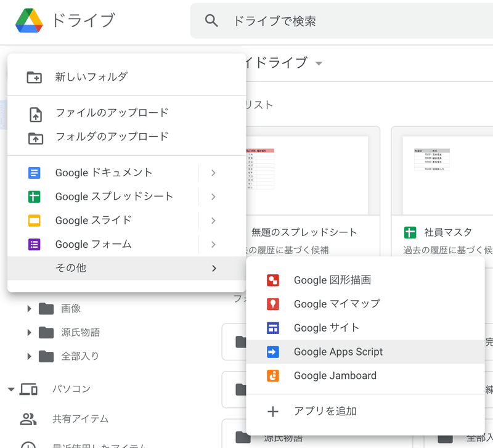Click the ドライブ title text
This screenshot has height=448, width=493.
click(83, 20)
